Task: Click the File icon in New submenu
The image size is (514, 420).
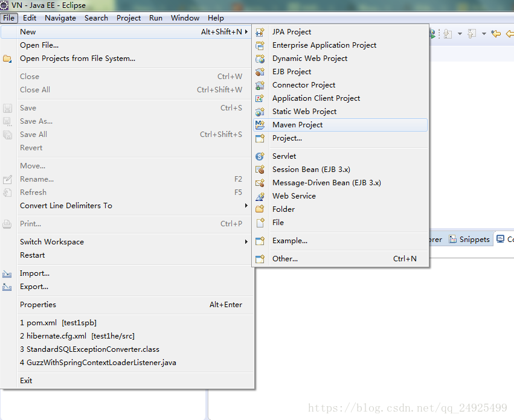Action: coord(260,223)
